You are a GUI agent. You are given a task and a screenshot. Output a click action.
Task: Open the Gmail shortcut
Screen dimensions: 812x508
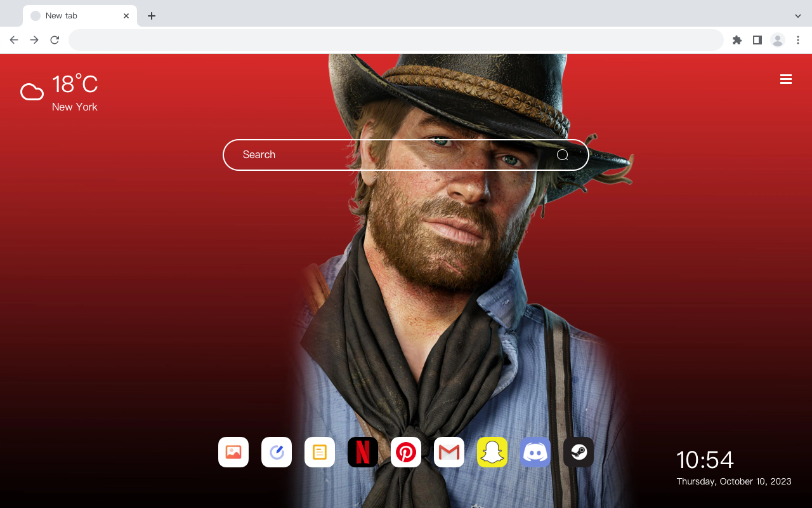coord(449,452)
